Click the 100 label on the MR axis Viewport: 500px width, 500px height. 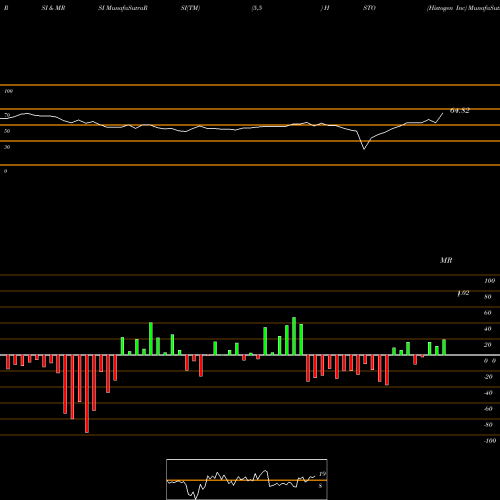489,281
